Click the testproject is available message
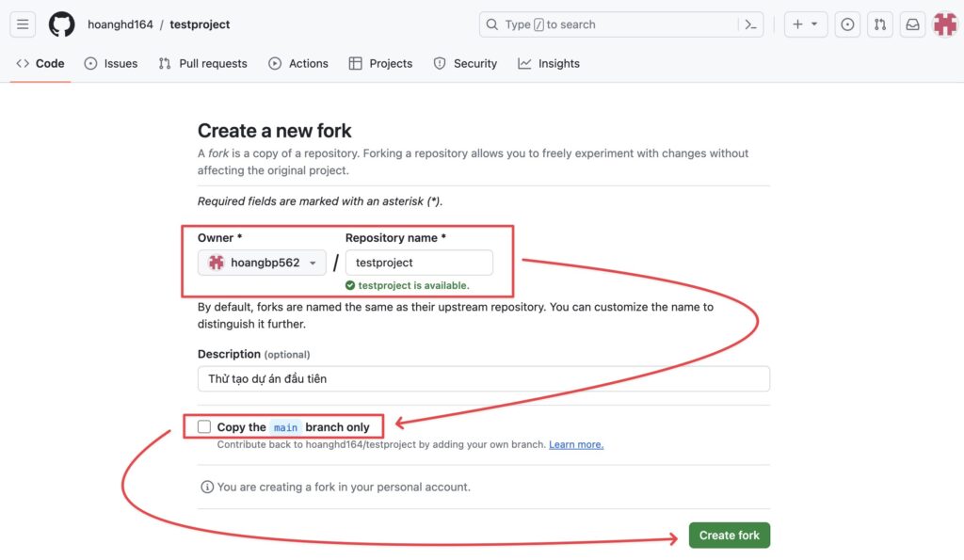 414,285
